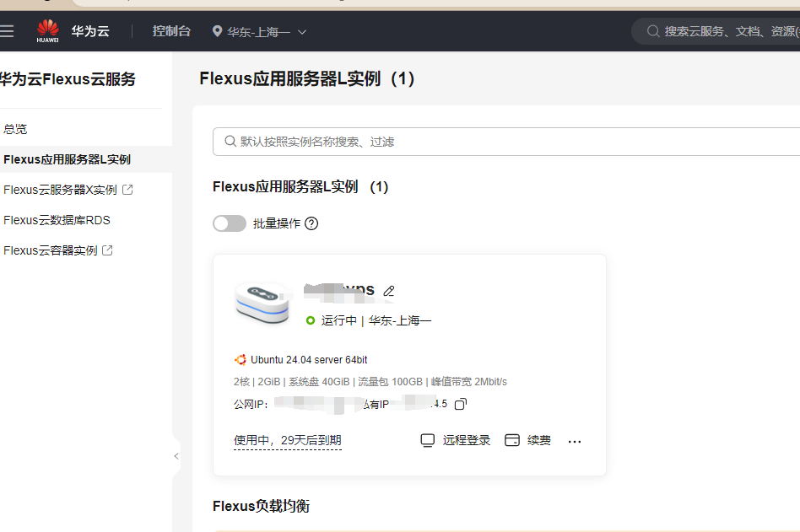Enable the 批量操作 batch toggle

tap(230, 223)
